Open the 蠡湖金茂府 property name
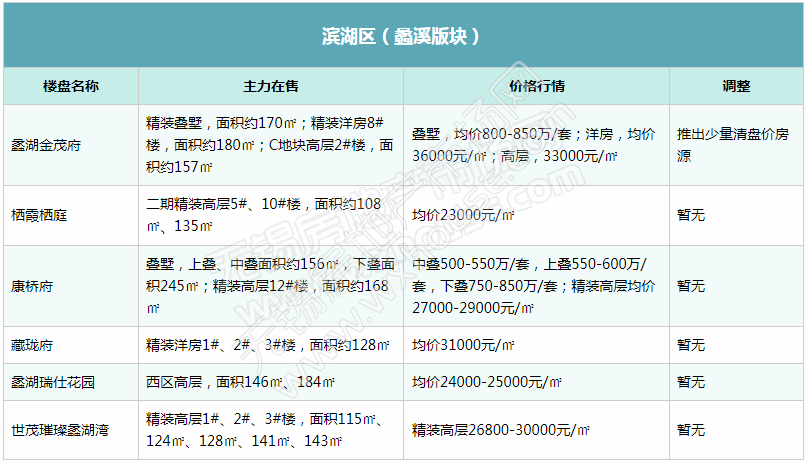 [46, 145]
